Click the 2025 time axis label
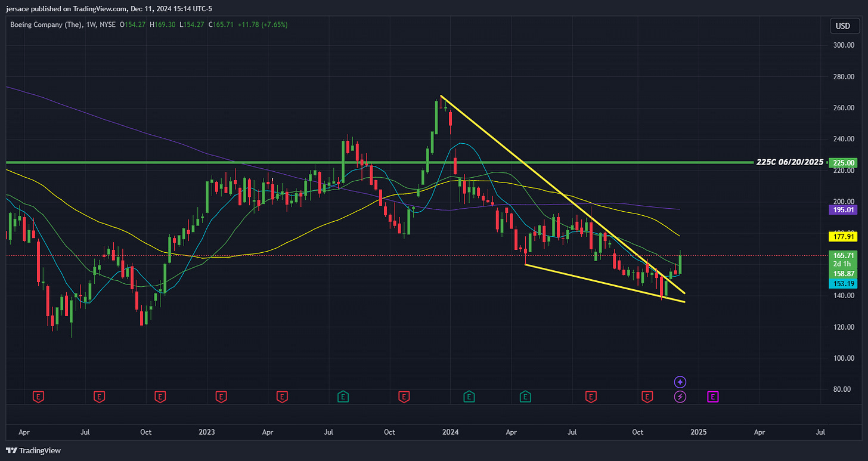 point(698,431)
